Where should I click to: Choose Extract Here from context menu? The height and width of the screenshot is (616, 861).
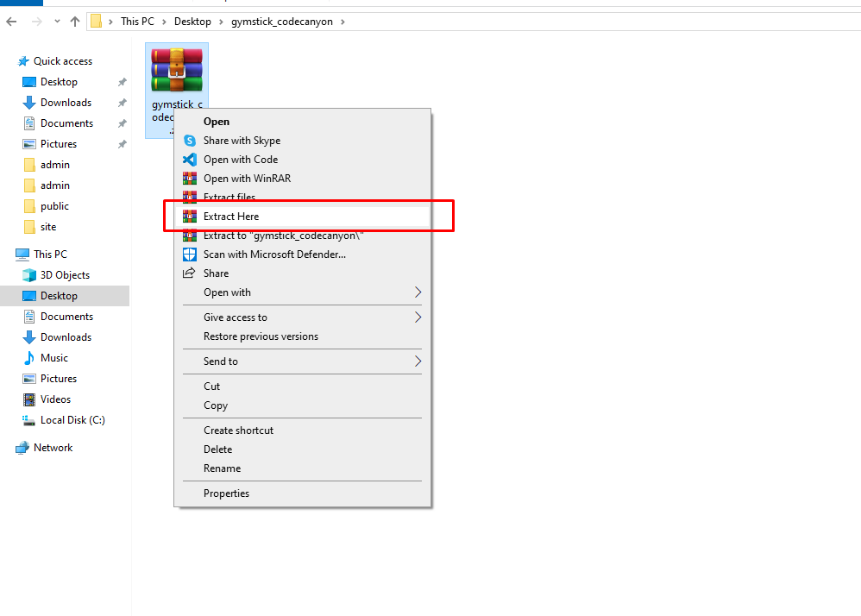click(x=231, y=217)
